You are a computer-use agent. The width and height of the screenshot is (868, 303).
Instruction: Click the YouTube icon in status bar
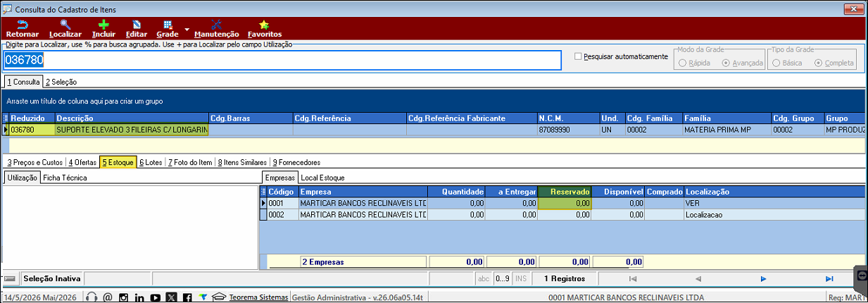tap(155, 297)
